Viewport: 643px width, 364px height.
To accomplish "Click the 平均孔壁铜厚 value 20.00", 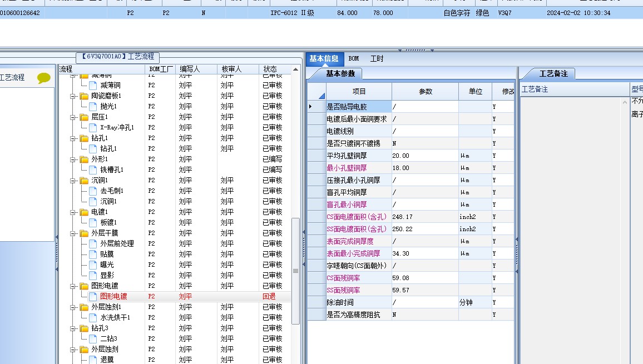I will point(425,156).
